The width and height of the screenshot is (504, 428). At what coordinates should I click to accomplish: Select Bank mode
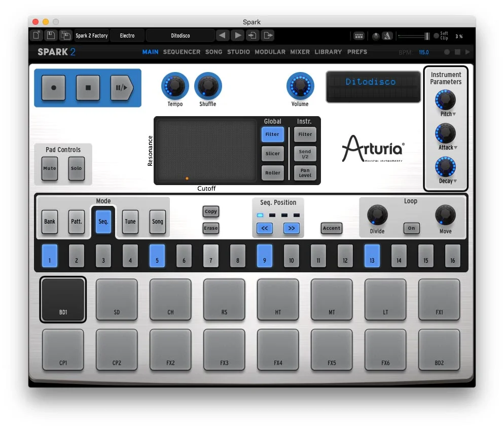(50, 222)
